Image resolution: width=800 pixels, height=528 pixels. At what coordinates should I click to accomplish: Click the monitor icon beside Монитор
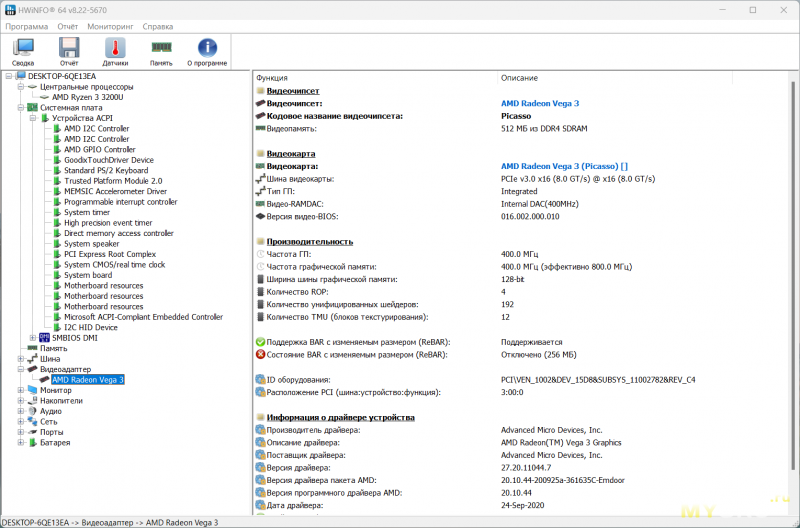(x=33, y=390)
